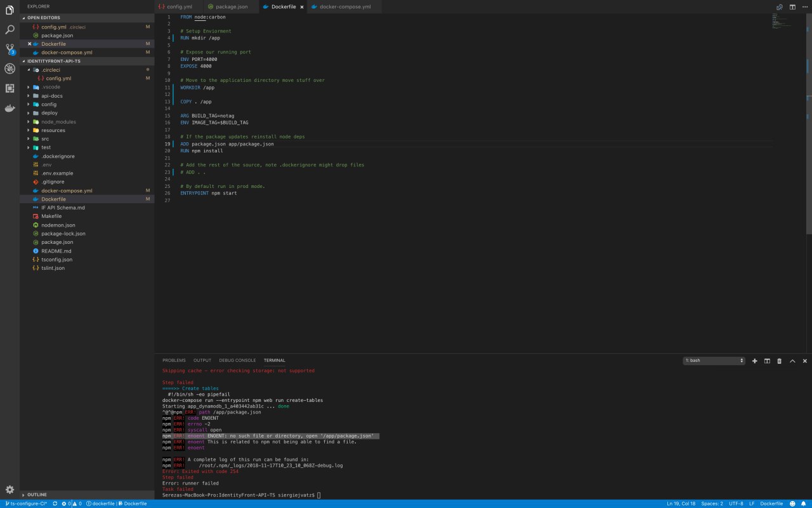Switch to the PROBLEMS panel tab
The width and height of the screenshot is (812, 508).
point(174,361)
